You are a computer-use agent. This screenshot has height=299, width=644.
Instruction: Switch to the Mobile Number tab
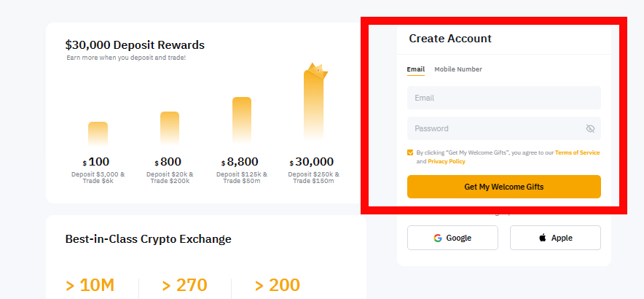pos(458,69)
